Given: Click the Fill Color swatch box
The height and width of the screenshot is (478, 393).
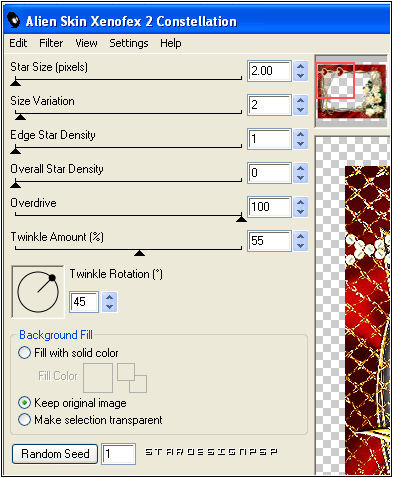Looking at the screenshot, I should 98,378.
